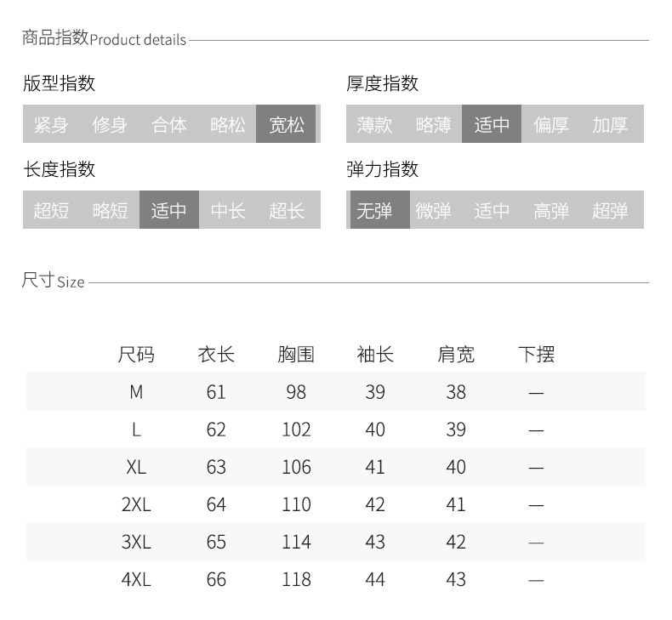Select 高弹 elasticity option
The width and height of the screenshot is (672, 620).
551,210
